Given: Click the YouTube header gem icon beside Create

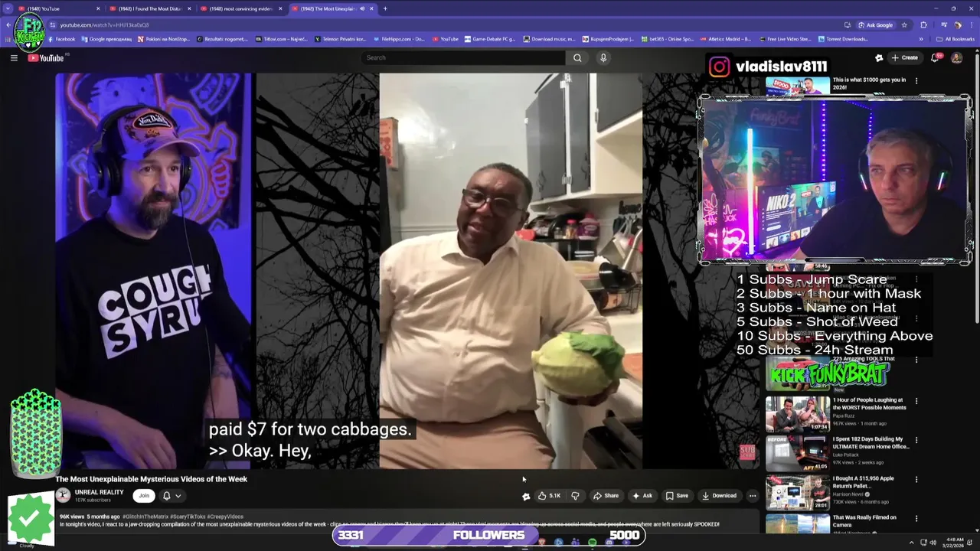Looking at the screenshot, I should click(879, 57).
